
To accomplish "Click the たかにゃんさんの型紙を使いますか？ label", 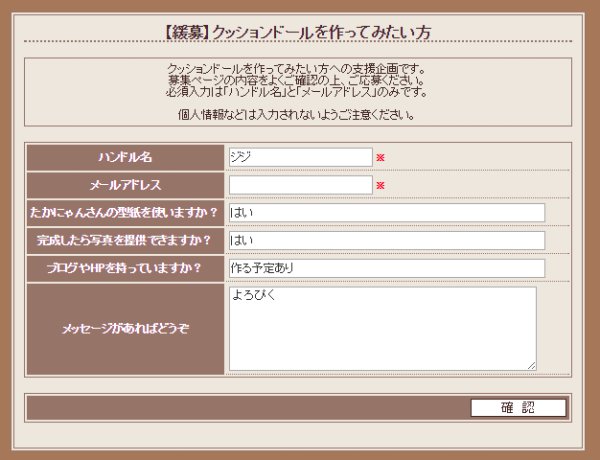I will pyautogui.click(x=124, y=213).
